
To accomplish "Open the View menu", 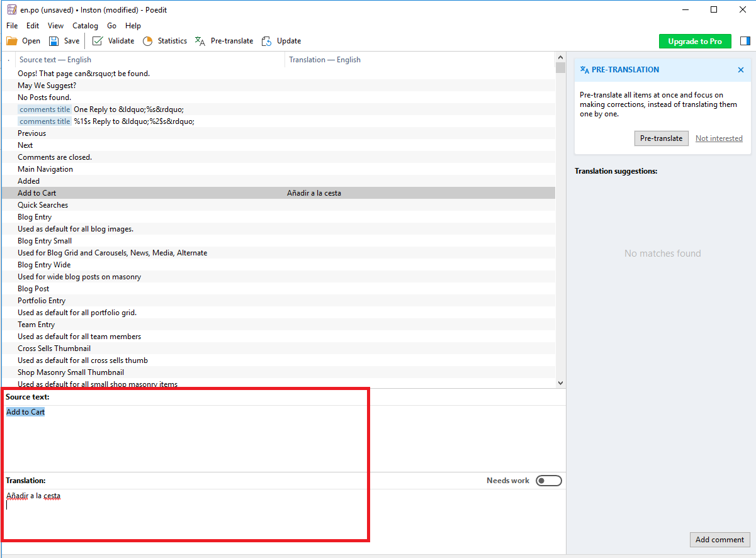I will click(55, 26).
